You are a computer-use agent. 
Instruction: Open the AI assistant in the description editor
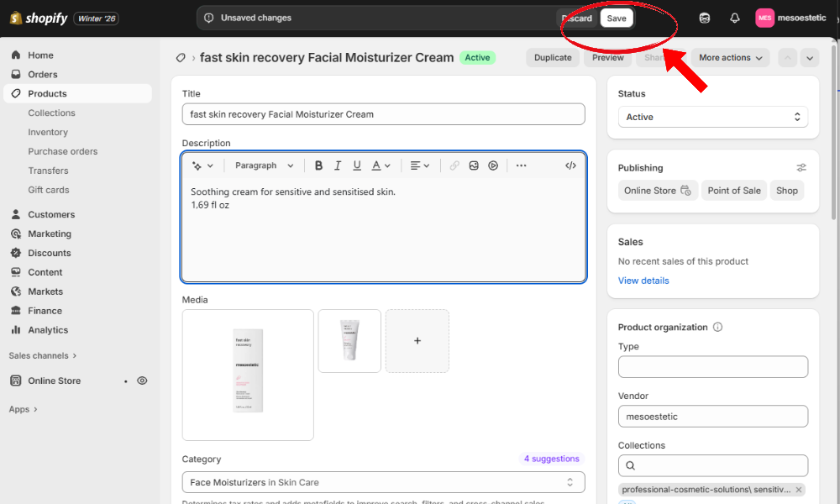tap(197, 165)
